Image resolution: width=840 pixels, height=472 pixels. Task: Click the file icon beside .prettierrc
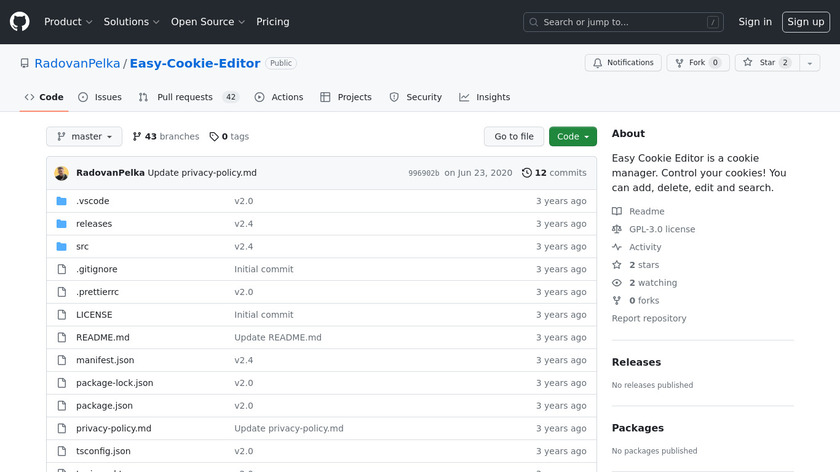coord(62,292)
